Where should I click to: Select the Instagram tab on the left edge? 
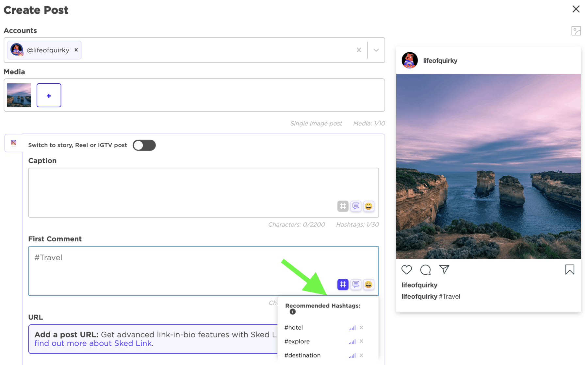tap(13, 143)
